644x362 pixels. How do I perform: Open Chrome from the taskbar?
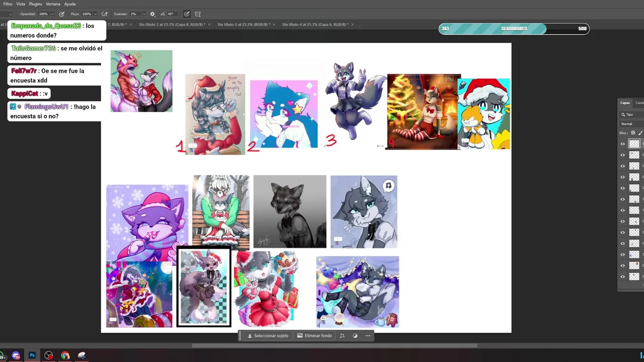coord(65,355)
